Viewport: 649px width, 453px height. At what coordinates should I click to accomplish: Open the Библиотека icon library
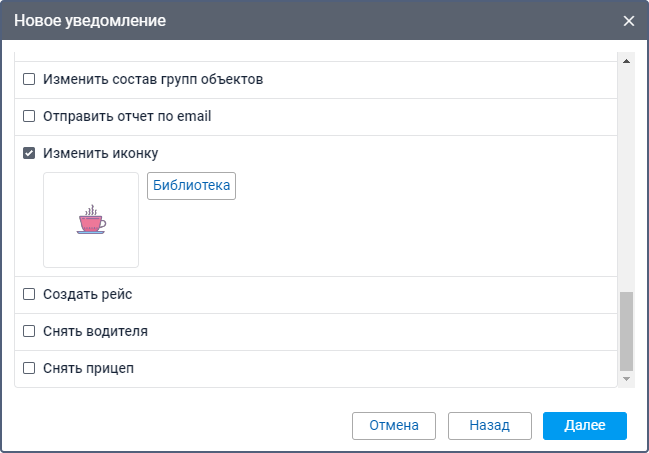(191, 186)
